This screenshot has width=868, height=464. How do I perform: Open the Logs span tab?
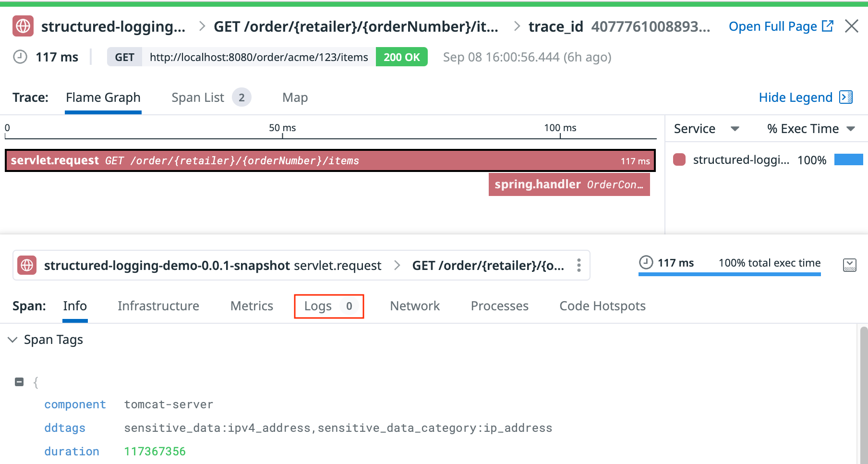[329, 306]
